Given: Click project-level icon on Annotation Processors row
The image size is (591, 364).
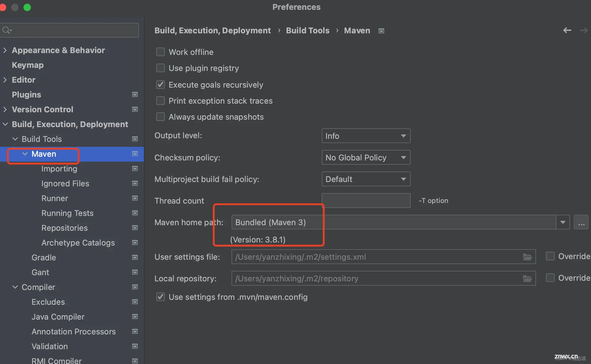Looking at the screenshot, I should (135, 331).
